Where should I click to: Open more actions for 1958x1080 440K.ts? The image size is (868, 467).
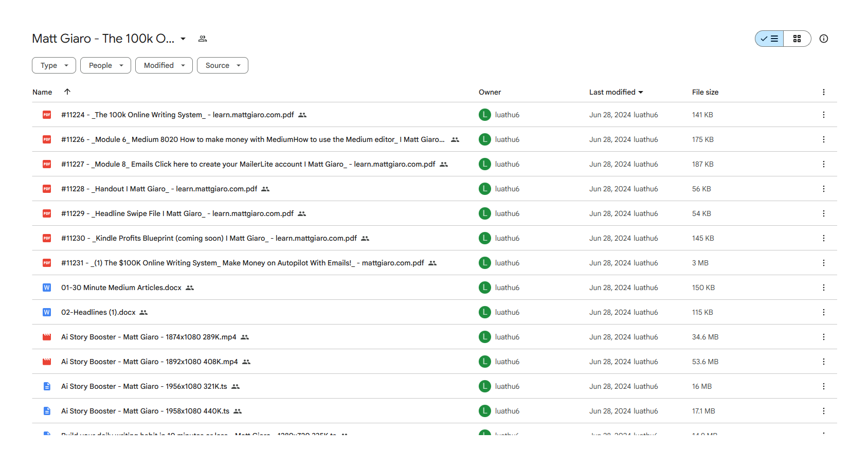tap(824, 411)
